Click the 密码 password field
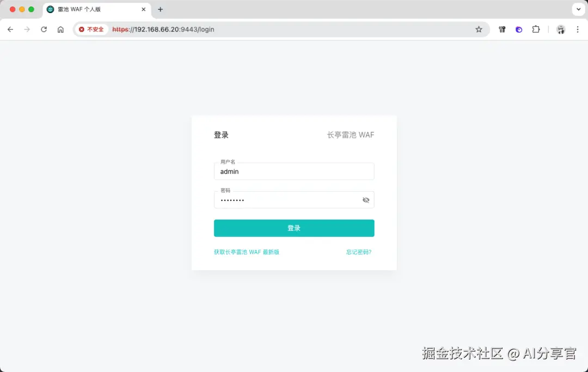This screenshot has width=588, height=372. point(294,200)
